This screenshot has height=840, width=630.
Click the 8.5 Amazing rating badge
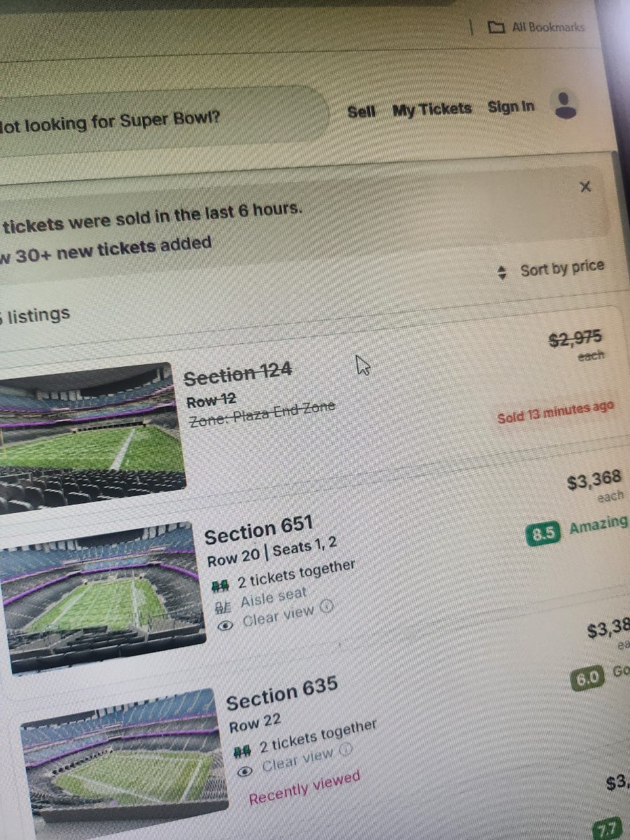coord(543,534)
